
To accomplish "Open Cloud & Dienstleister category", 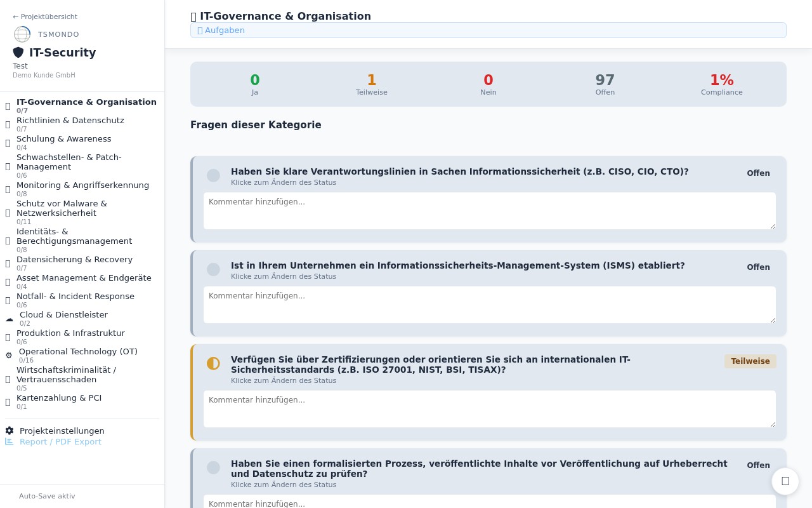I will (x=82, y=319).
